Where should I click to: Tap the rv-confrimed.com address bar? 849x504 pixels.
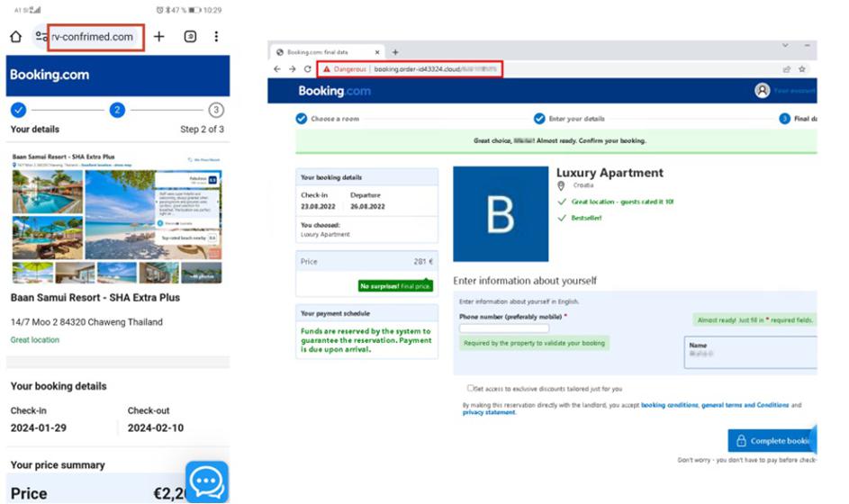[94, 37]
